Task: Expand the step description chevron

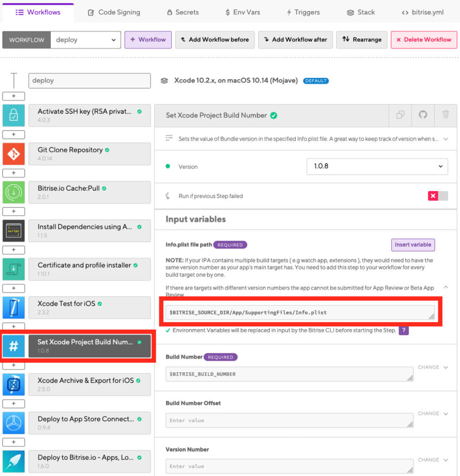Action: click(446, 139)
